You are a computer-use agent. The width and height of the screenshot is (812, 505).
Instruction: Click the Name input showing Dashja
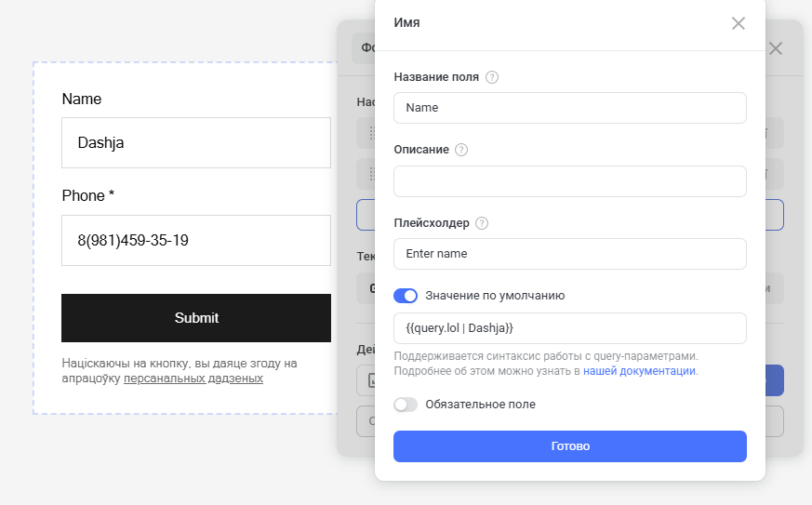pyautogui.click(x=196, y=143)
